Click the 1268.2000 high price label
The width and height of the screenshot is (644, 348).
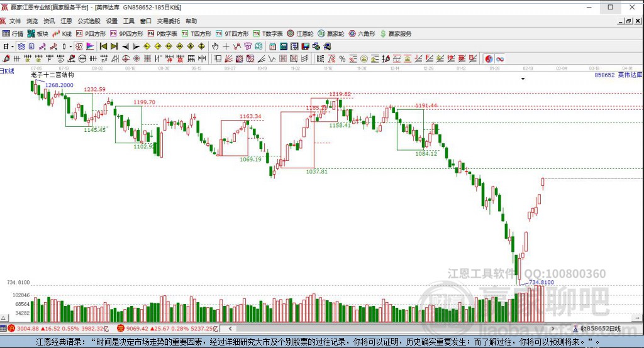tap(59, 85)
